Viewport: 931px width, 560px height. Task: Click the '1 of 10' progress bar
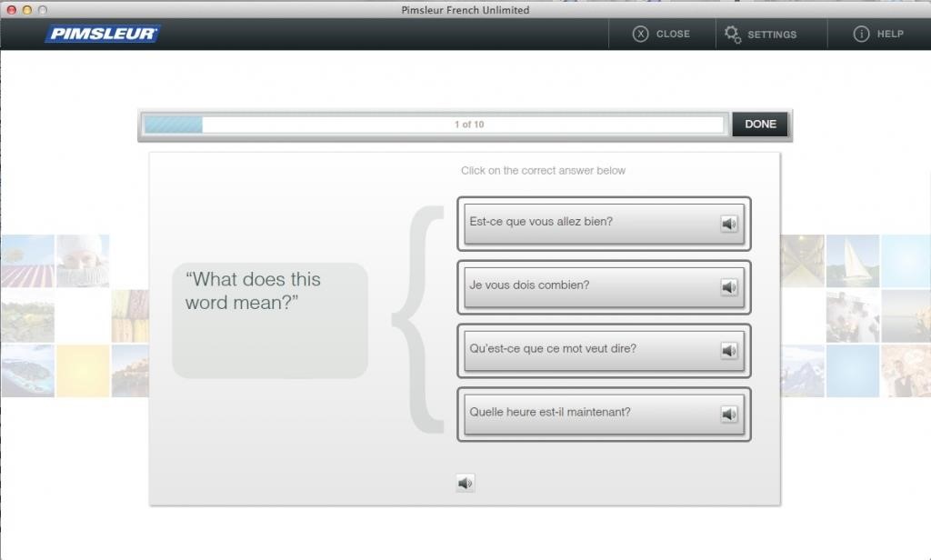(x=434, y=125)
